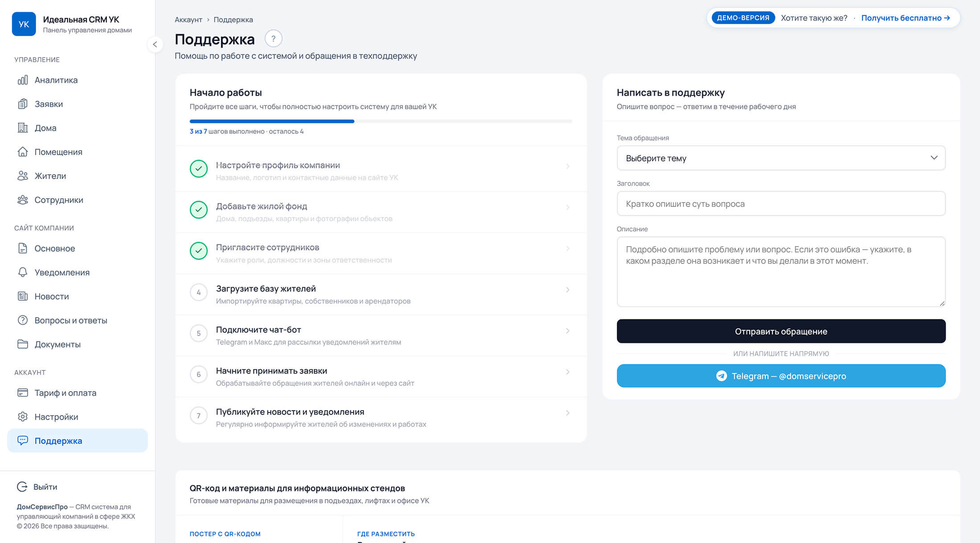This screenshot has height=543, width=980.
Task: Expand chevron of Начните принимать заявки
Action: [x=568, y=372]
